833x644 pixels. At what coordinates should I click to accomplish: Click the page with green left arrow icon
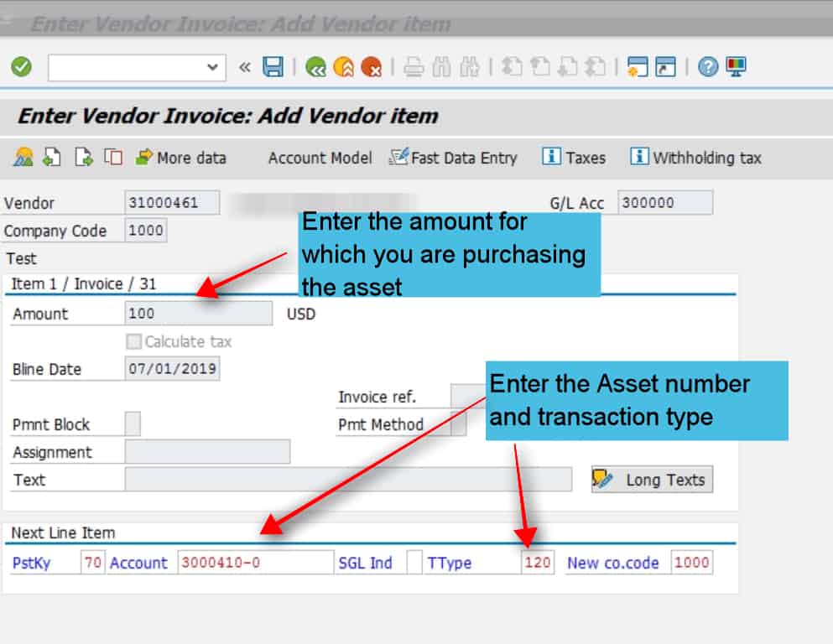pos(52,157)
